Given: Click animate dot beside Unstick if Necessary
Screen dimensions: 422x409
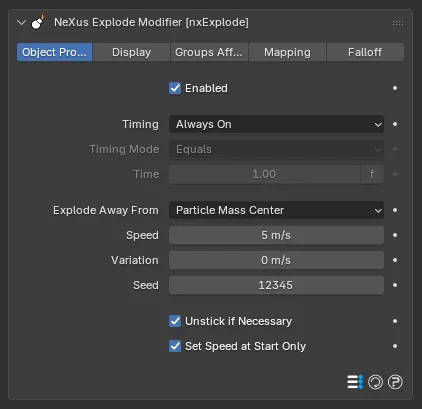Looking at the screenshot, I should point(395,321).
